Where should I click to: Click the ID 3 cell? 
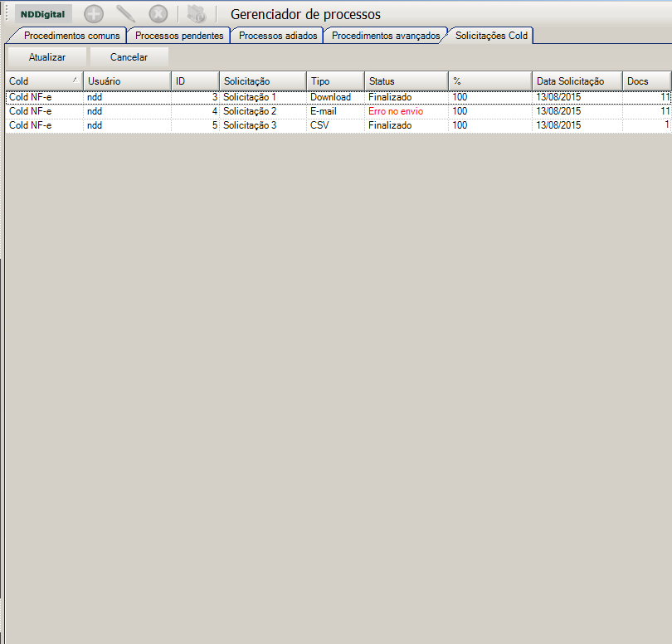pos(196,97)
